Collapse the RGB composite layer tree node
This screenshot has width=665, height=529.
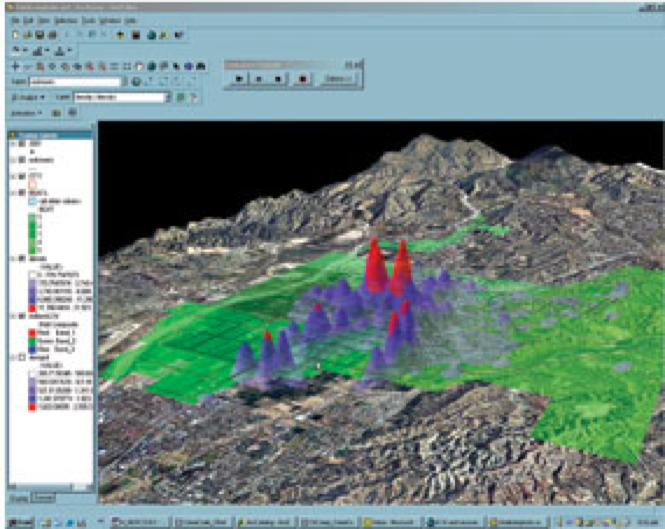11,314
